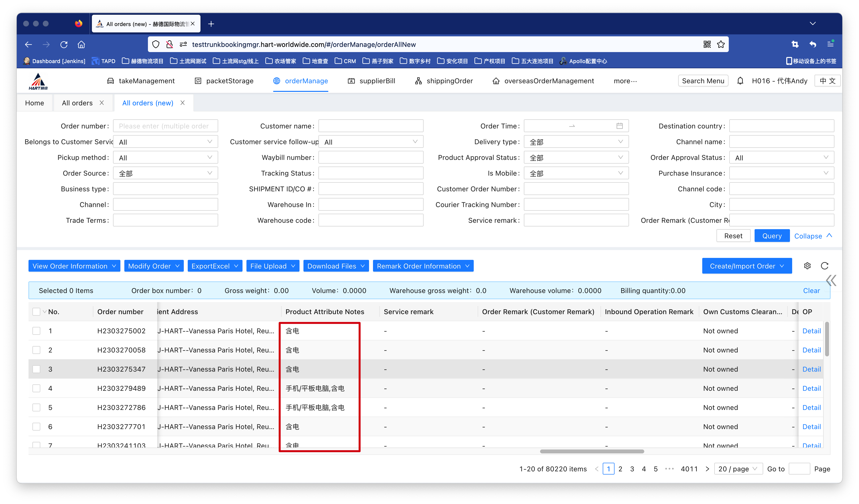Click double-chevron collapse panel icon

coord(831,280)
